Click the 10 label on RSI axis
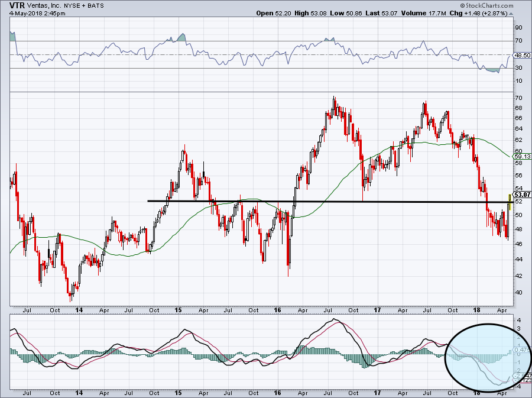The height and width of the screenshot is (398, 532). coord(518,81)
